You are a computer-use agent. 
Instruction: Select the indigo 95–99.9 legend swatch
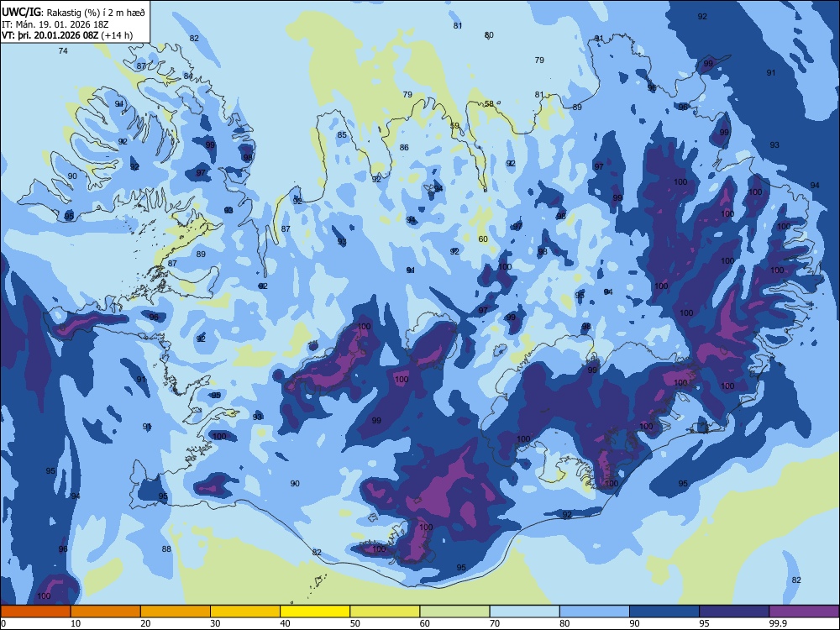(x=734, y=612)
